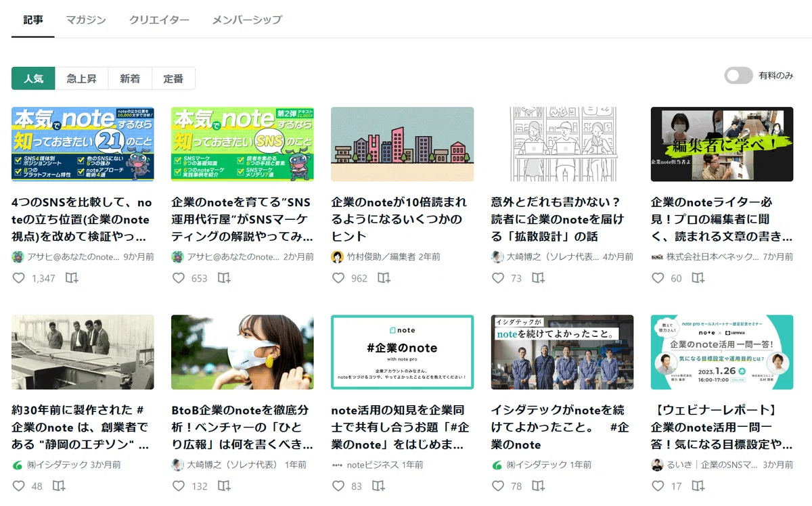Image resolution: width=812 pixels, height=506 pixels.
Task: Sort by 定番
Action: pos(173,78)
